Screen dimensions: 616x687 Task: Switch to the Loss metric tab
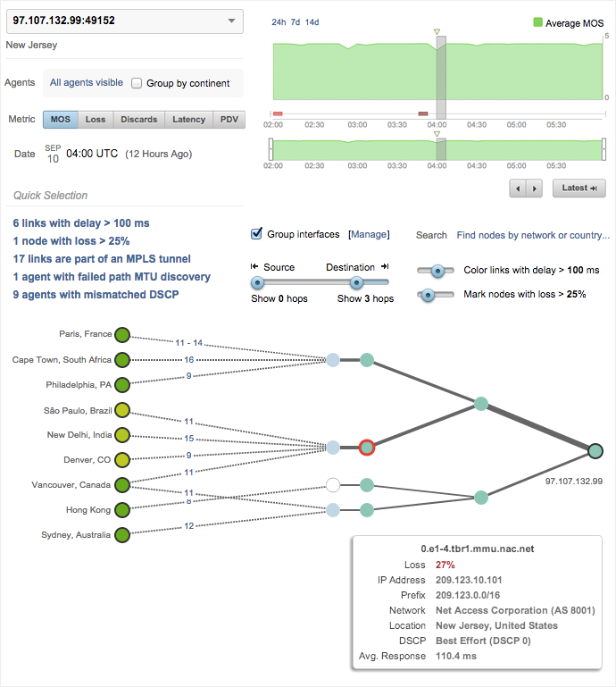[96, 120]
